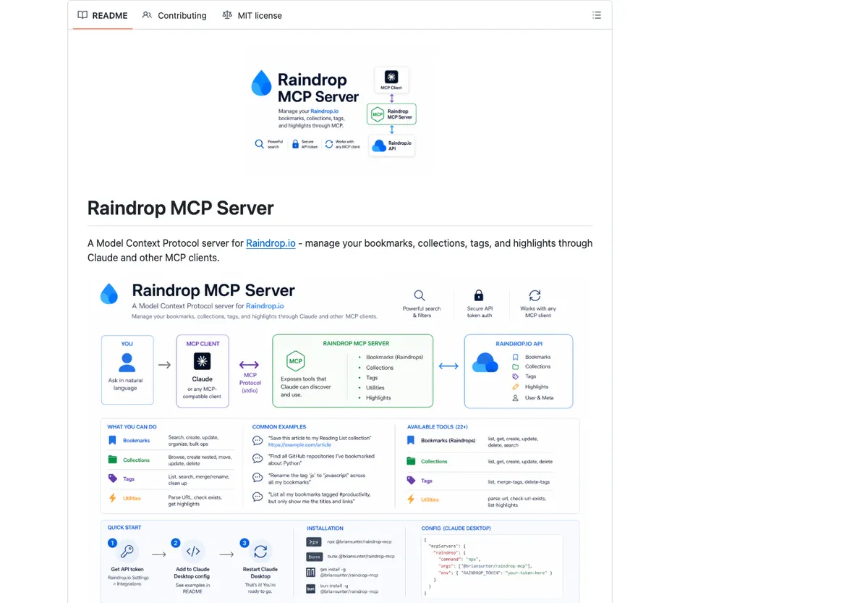
Task: Click the 'Ask in natural language' text
Action: coord(125,384)
